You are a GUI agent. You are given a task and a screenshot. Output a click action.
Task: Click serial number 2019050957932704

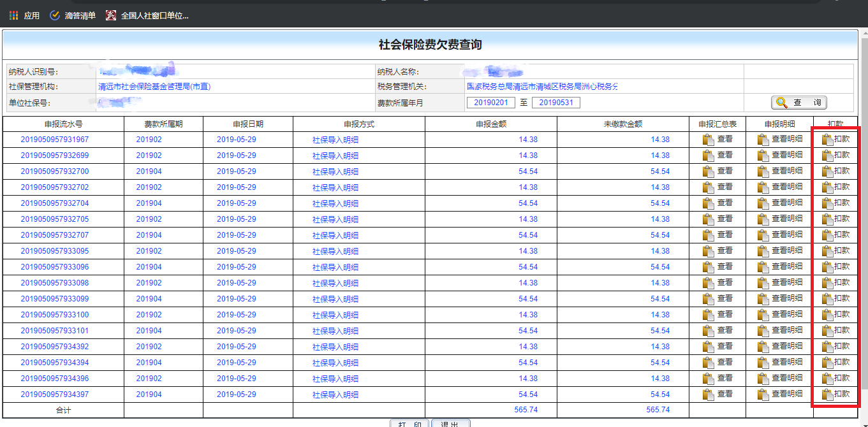pos(55,203)
